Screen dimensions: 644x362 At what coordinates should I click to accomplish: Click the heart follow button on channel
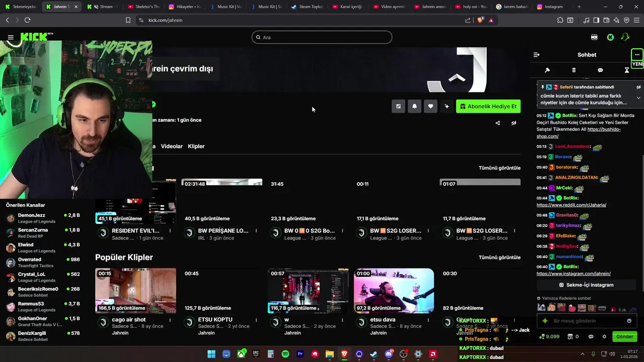(431, 106)
